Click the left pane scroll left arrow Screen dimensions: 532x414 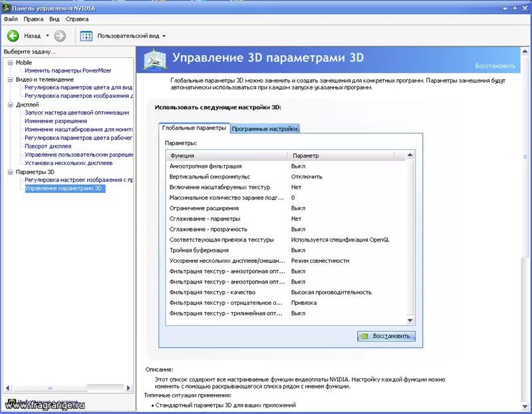click(7, 388)
